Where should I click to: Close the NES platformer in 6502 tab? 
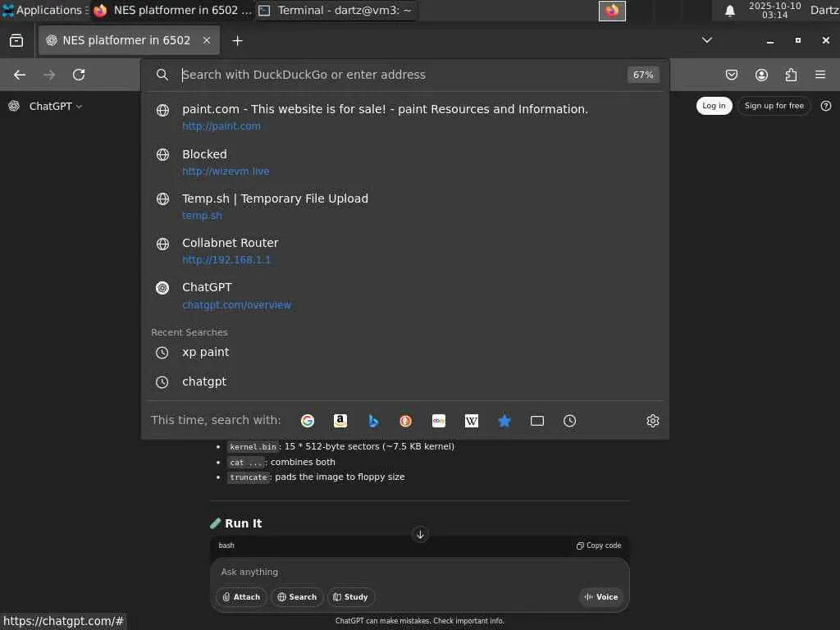(x=207, y=41)
